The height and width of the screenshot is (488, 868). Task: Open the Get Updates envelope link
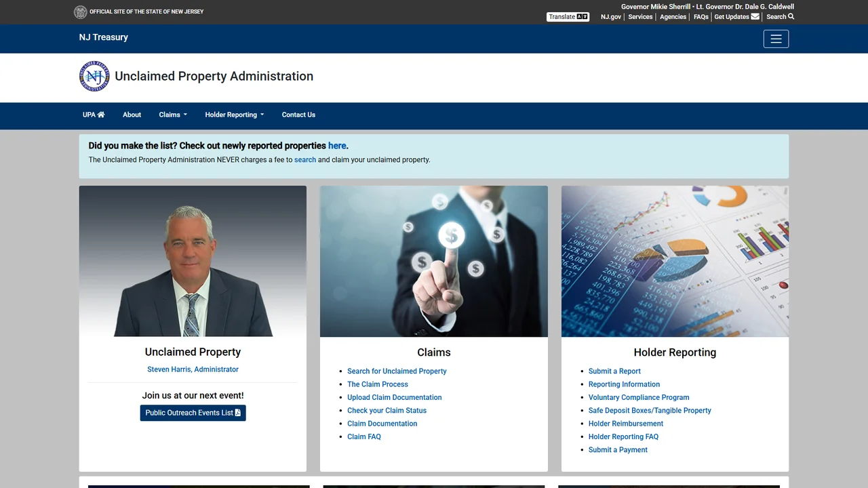point(736,17)
